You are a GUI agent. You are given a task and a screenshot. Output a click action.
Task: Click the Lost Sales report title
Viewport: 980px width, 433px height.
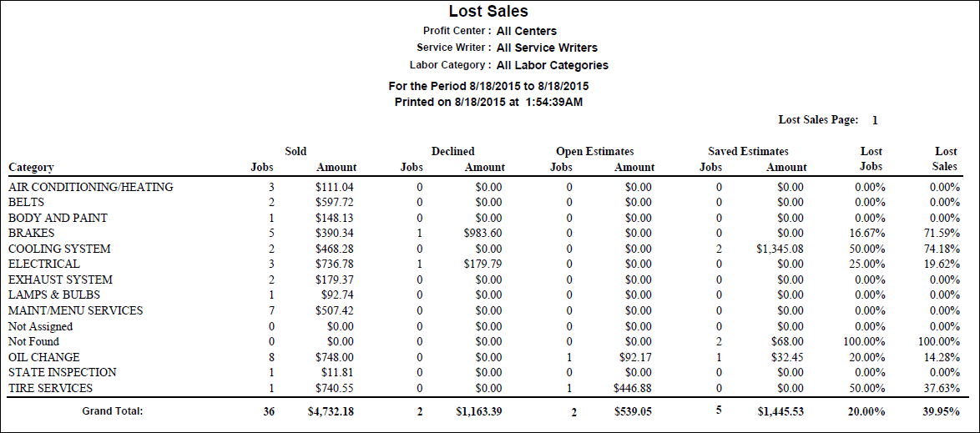(488, 12)
